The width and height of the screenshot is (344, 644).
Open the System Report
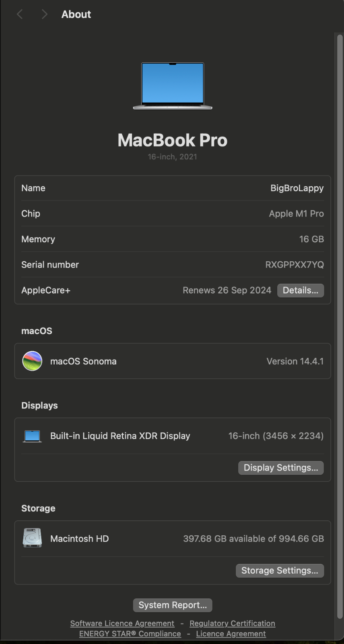(173, 605)
